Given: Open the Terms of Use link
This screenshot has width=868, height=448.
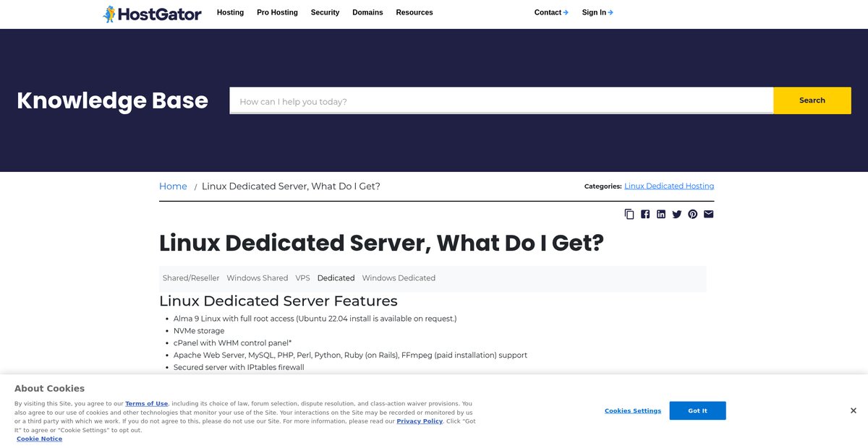Looking at the screenshot, I should 147,404.
